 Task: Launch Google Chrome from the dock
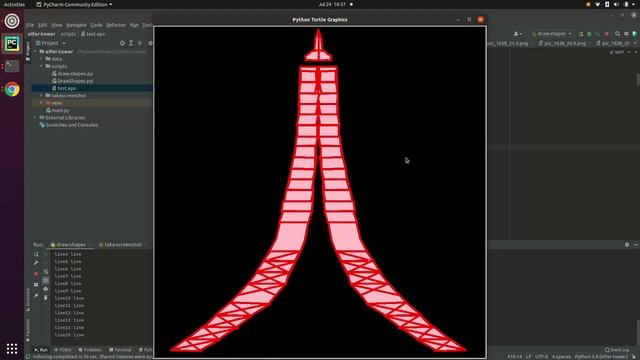[x=12, y=89]
